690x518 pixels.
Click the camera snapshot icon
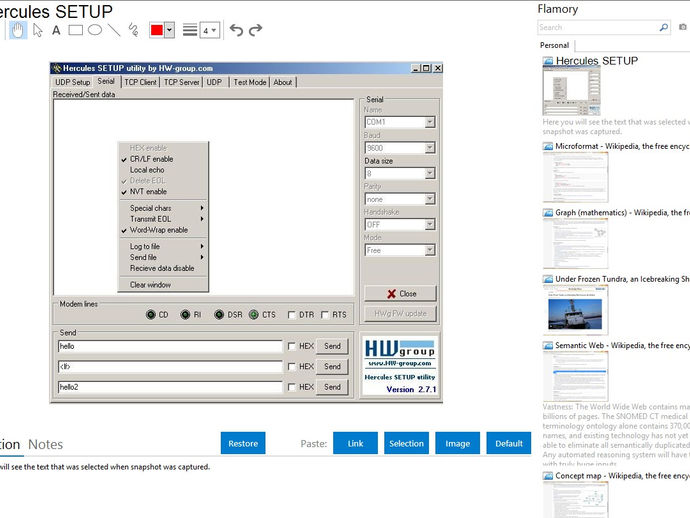[683, 27]
